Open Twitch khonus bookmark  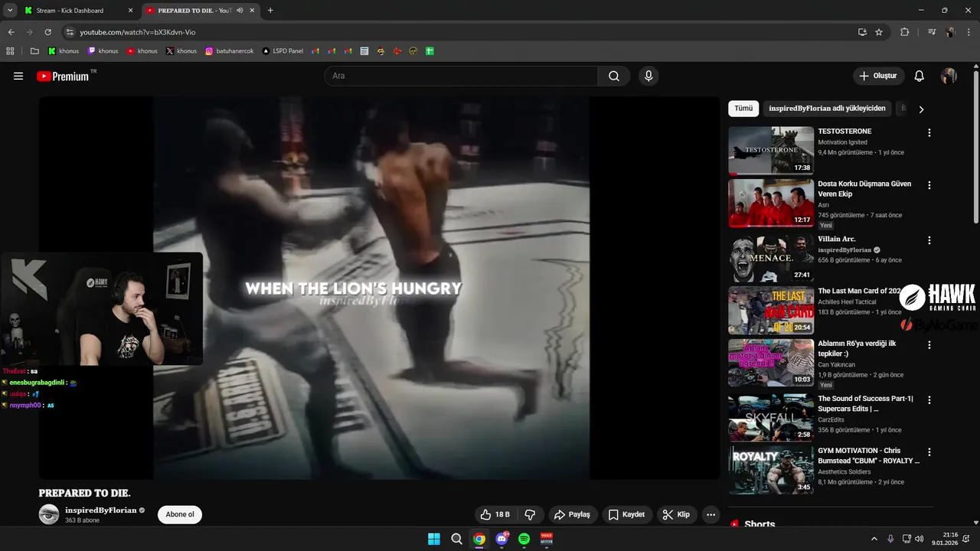coord(103,51)
